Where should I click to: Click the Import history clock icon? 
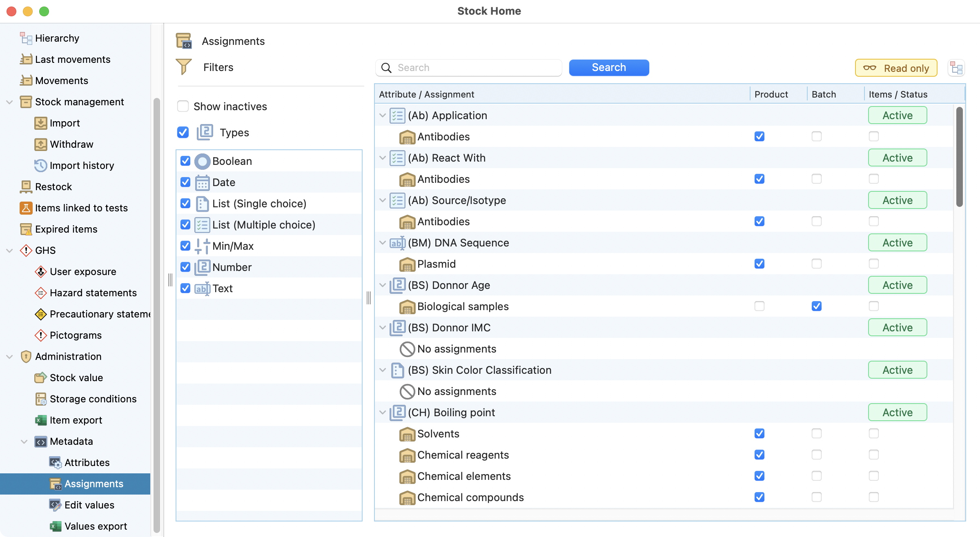[40, 165]
